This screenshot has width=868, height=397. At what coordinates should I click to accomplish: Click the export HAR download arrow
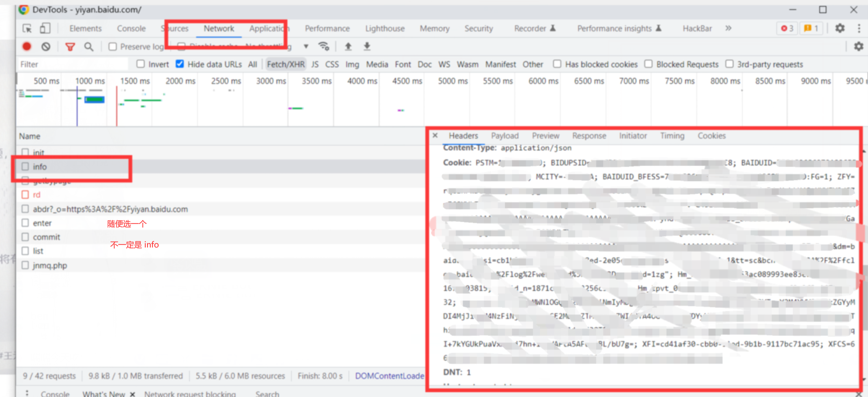pos(367,46)
